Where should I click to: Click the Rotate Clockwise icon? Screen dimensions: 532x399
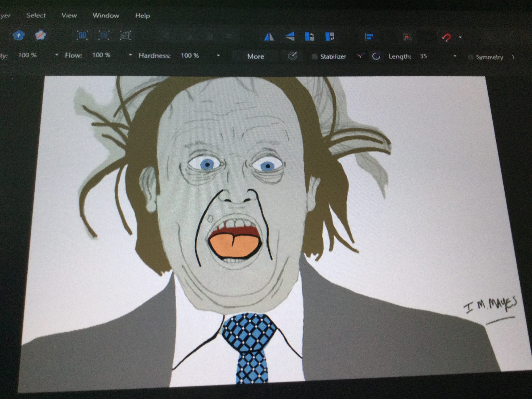click(330, 36)
